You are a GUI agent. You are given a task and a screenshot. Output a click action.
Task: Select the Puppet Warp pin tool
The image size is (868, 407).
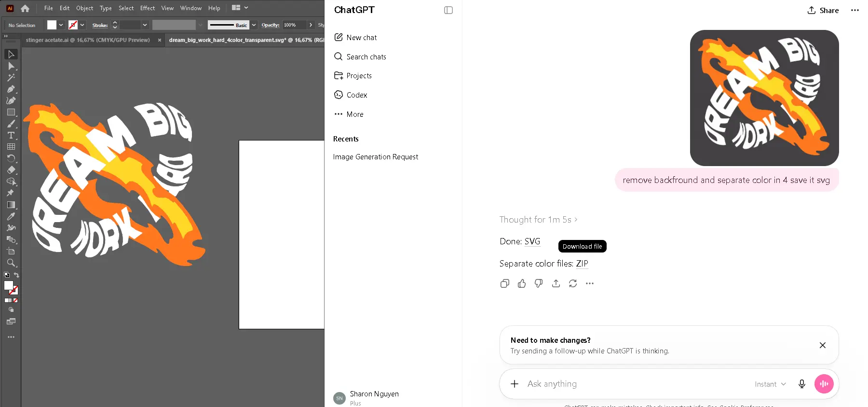coord(10,193)
